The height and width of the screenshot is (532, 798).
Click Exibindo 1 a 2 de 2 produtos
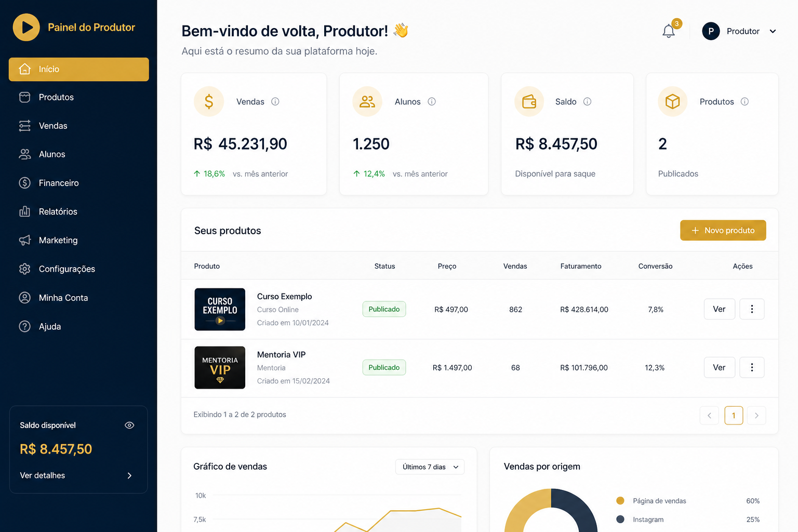pyautogui.click(x=240, y=414)
